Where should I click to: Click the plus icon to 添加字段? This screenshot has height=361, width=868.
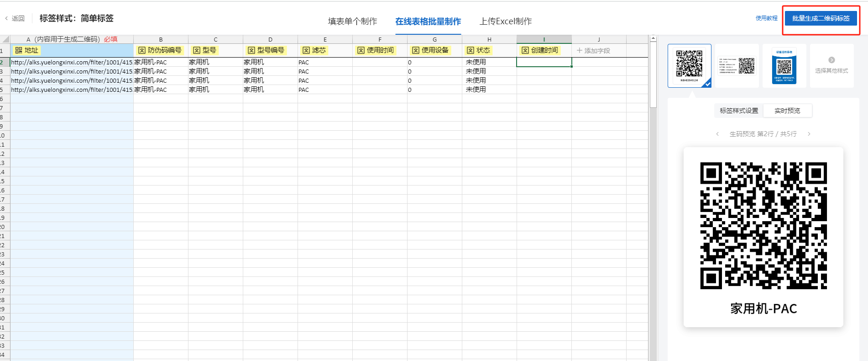[x=580, y=50]
